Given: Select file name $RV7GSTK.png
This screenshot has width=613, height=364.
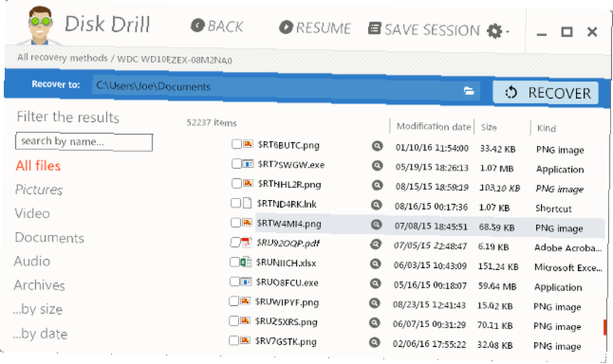Looking at the screenshot, I should (x=286, y=341).
